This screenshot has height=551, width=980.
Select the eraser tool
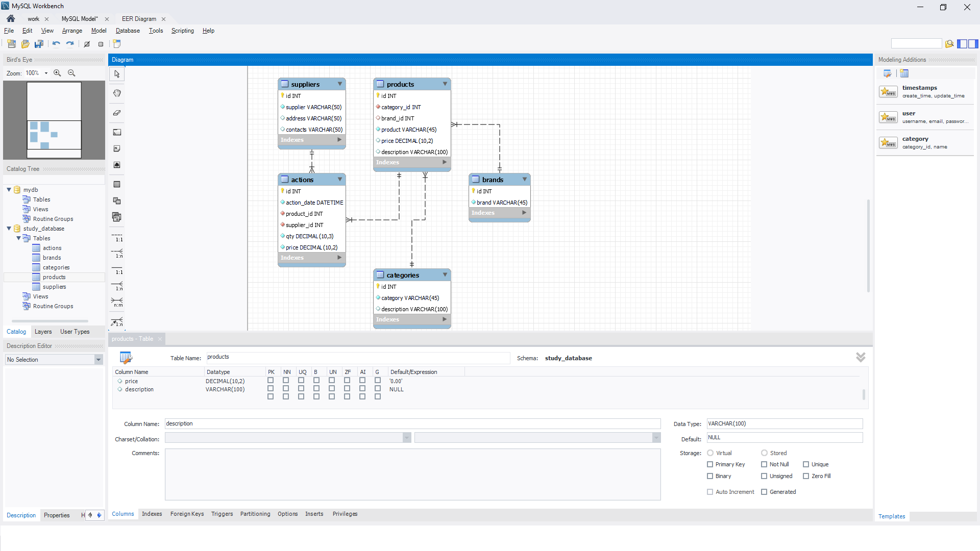point(117,113)
